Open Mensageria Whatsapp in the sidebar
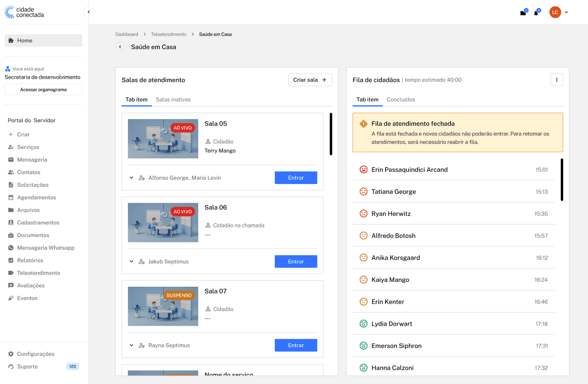The height and width of the screenshot is (384, 588). point(41,248)
